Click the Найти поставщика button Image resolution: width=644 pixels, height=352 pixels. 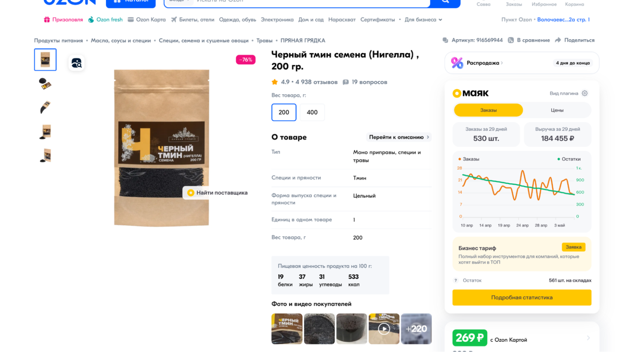tap(217, 193)
